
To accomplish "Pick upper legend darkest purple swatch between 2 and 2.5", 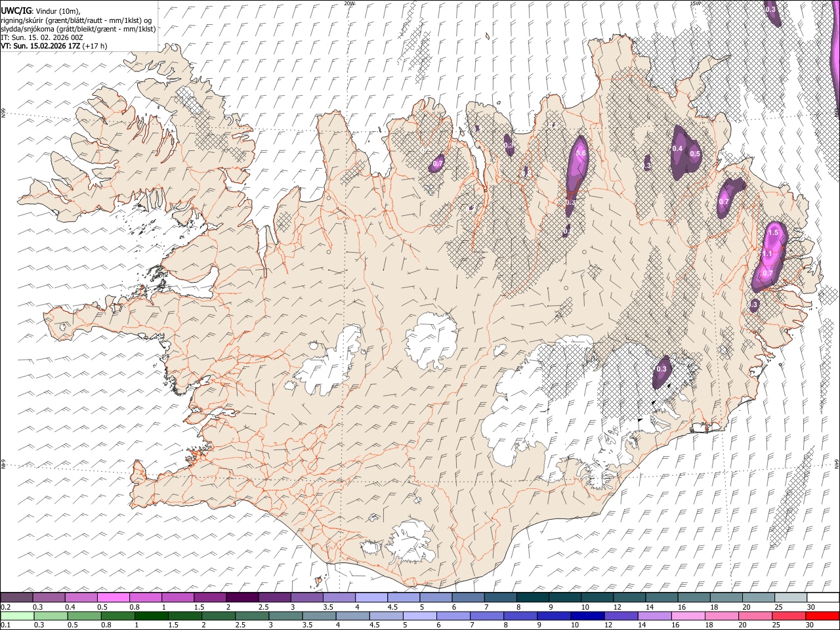I will pos(242,598).
